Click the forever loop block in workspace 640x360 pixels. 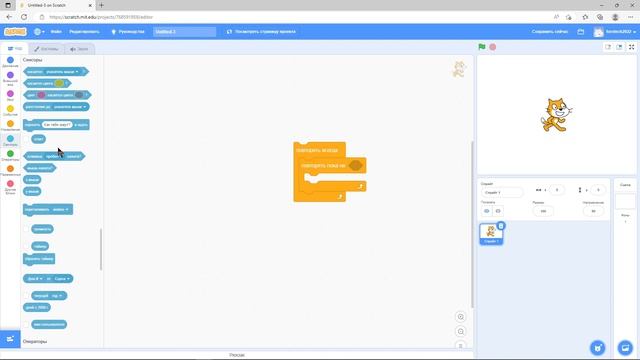pos(318,150)
